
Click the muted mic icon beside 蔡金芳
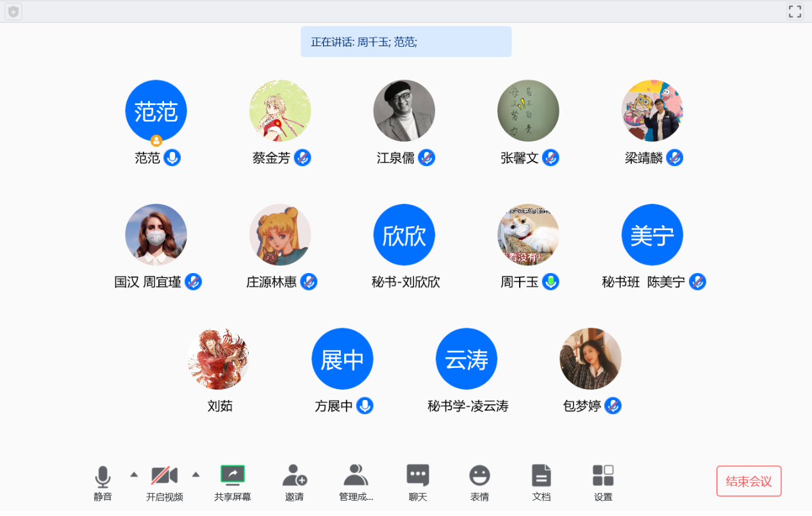[x=302, y=158]
